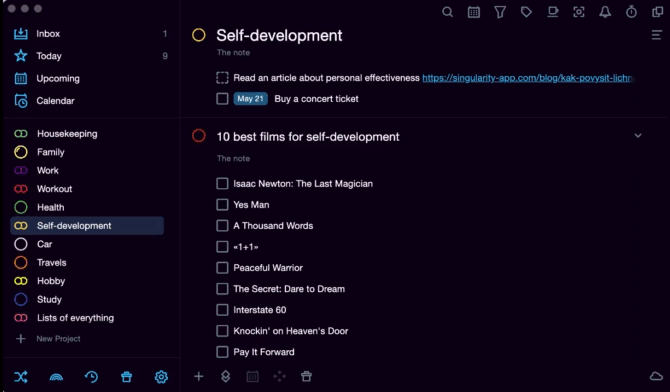Open the trash bin icon in sidebar footer
670x392 pixels.
[x=126, y=377]
